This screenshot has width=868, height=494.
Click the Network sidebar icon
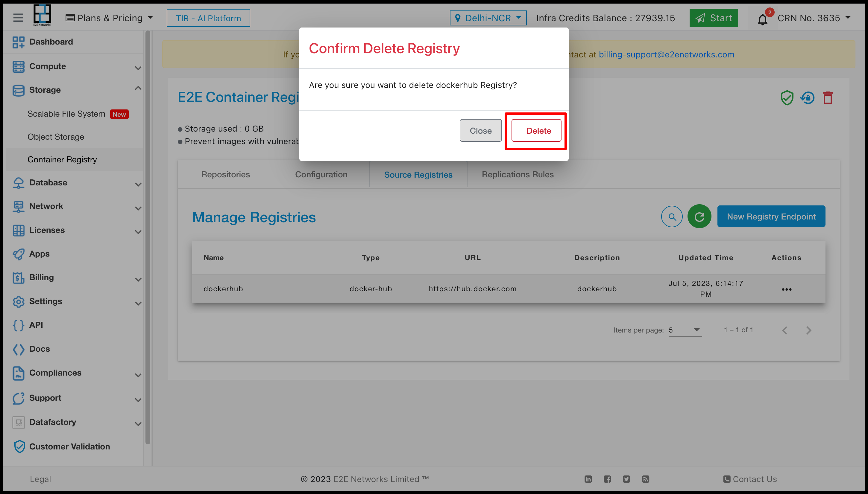pyautogui.click(x=18, y=207)
